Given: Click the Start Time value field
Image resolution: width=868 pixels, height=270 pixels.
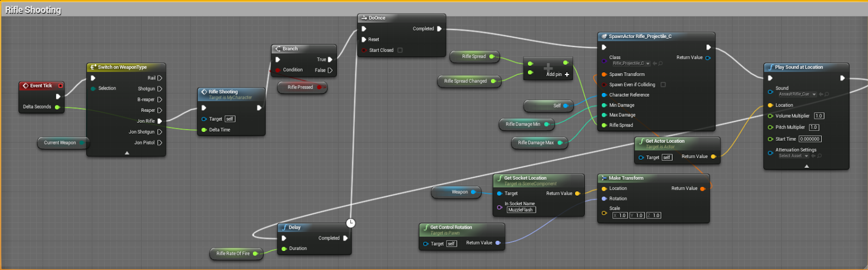Looking at the screenshot, I should [810, 139].
